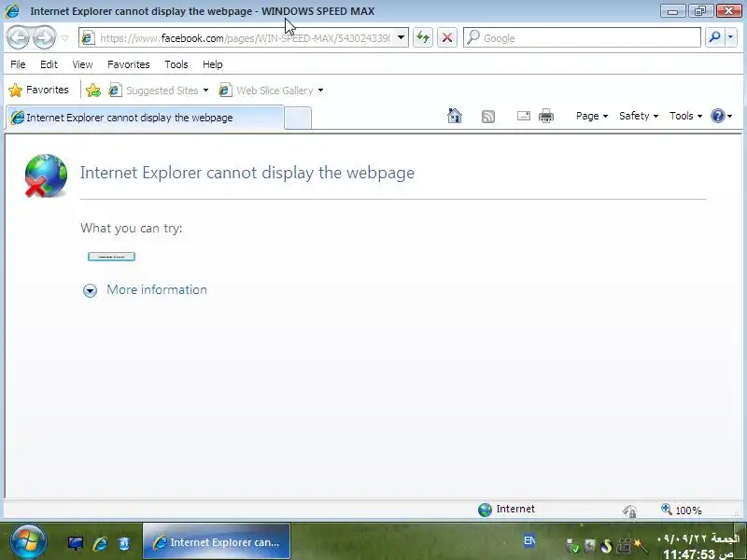Expand Web Slice Gallery dropdown arrow
Image resolution: width=747 pixels, height=560 pixels.
[320, 90]
